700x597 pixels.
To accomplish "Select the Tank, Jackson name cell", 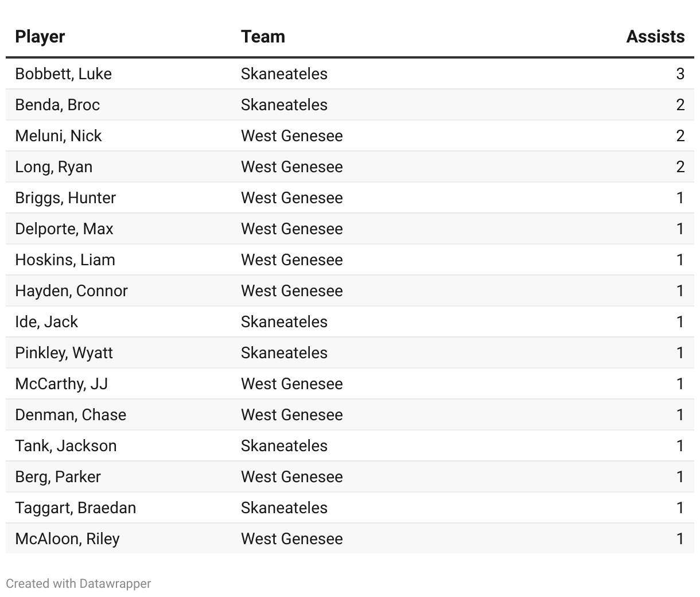I will pos(66,446).
